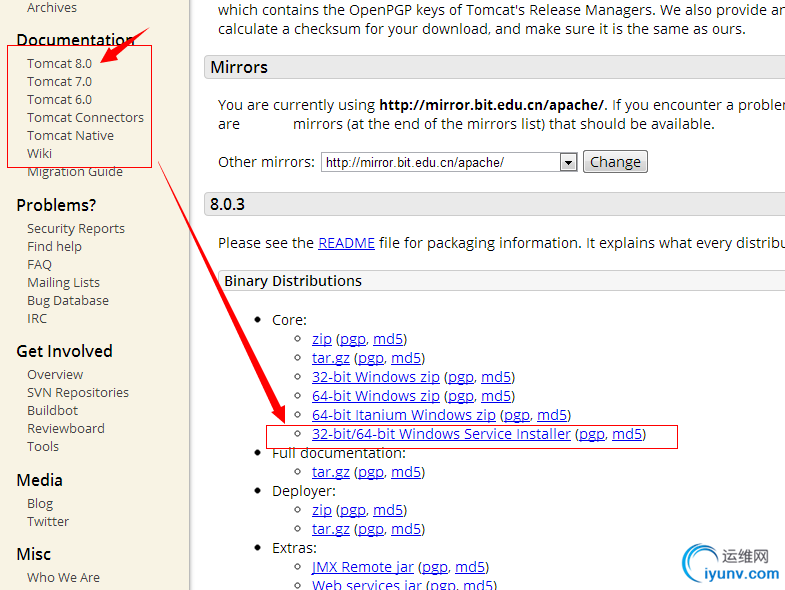Open Tomcat Native documentation
Image resolution: width=785 pixels, height=590 pixels.
[71, 136]
